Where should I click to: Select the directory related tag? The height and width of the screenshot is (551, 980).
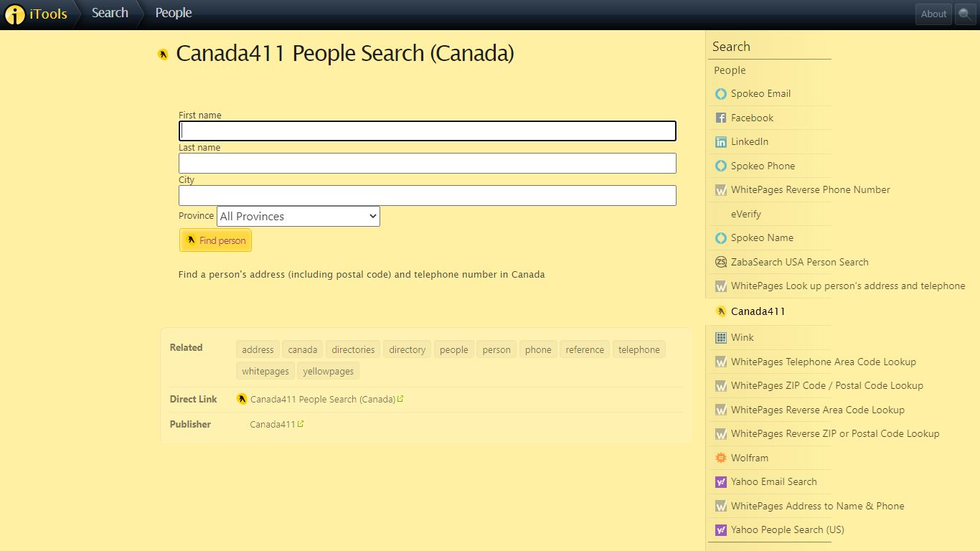pyautogui.click(x=407, y=349)
